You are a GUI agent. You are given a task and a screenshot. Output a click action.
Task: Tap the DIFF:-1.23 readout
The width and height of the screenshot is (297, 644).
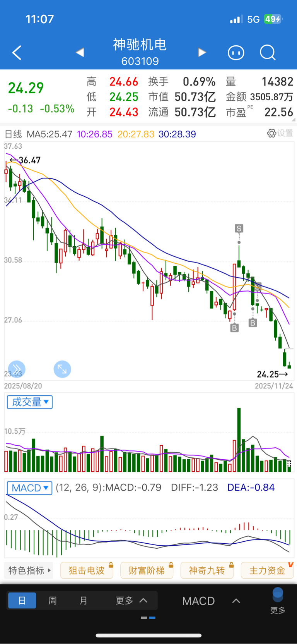click(x=195, y=488)
